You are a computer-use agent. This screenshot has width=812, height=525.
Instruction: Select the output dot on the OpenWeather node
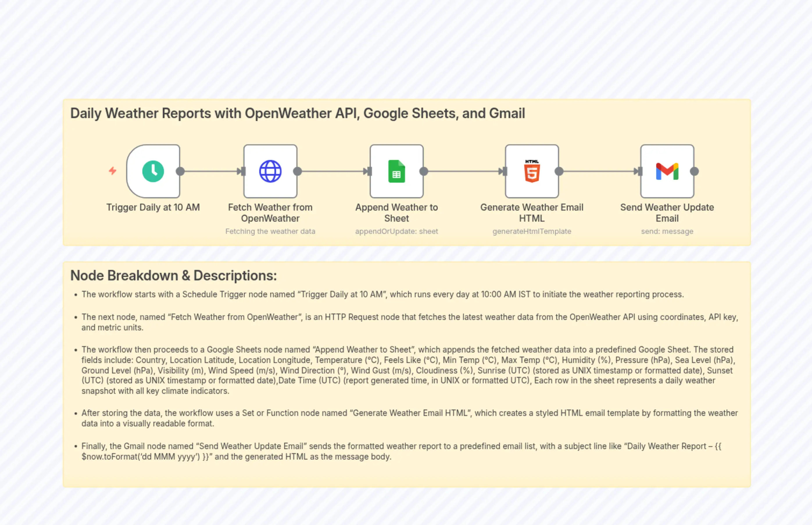tap(298, 171)
